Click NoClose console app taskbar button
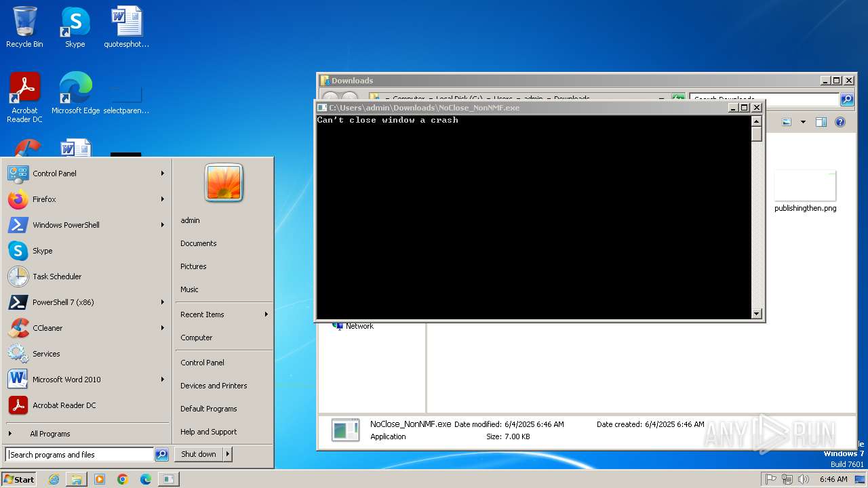The width and height of the screenshot is (868, 488). tap(169, 479)
